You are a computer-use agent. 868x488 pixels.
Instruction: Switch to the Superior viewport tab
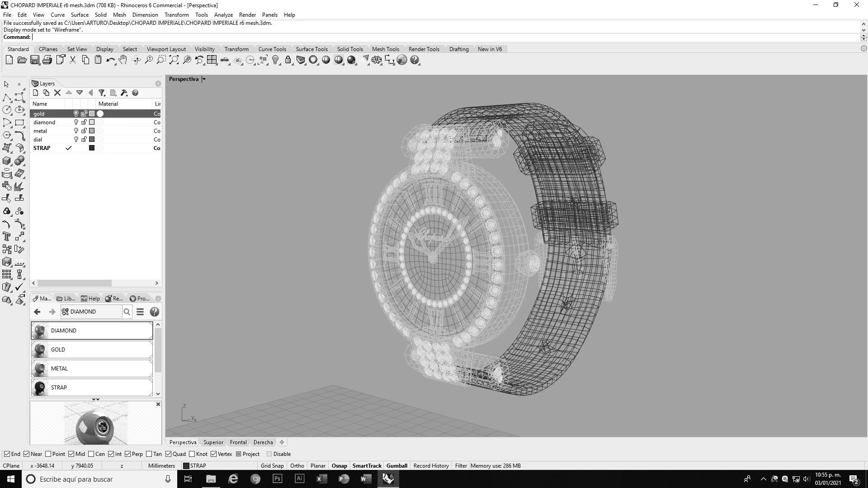[213, 442]
